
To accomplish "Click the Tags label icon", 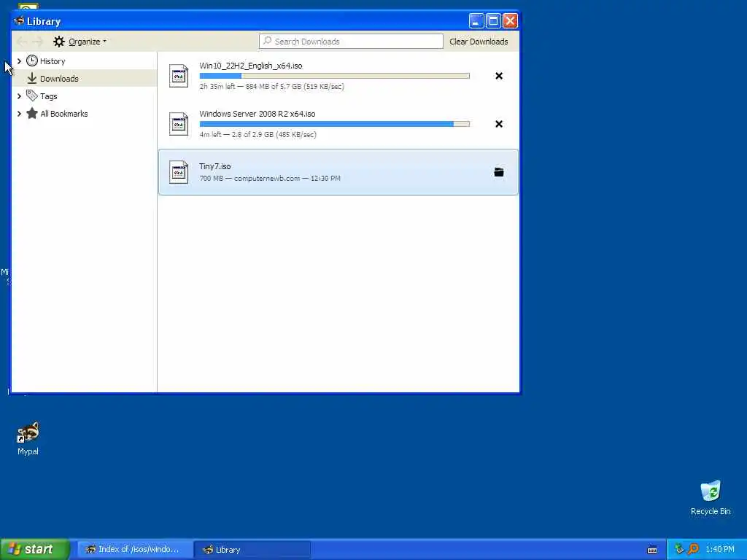I will pos(32,96).
